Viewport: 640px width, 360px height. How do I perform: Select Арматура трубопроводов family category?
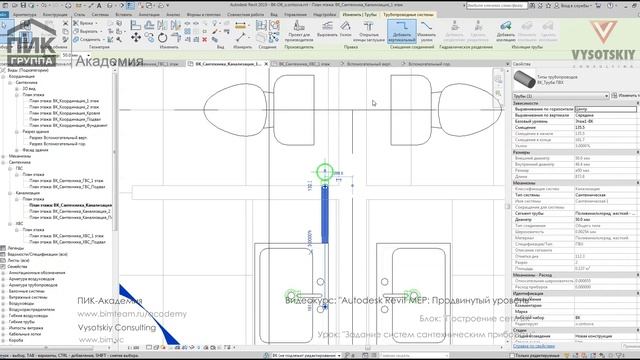[x=33, y=285]
